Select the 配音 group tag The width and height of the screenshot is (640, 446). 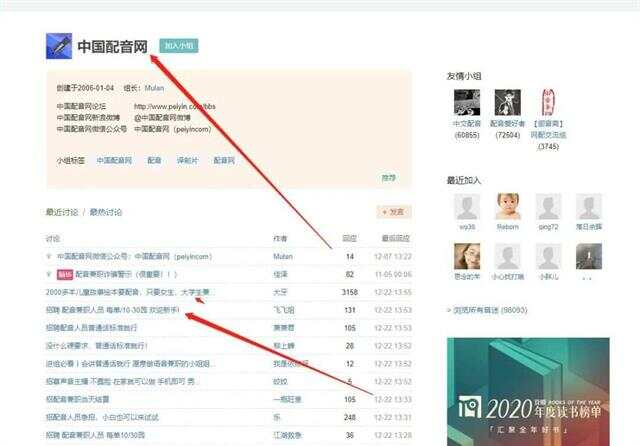(x=154, y=160)
